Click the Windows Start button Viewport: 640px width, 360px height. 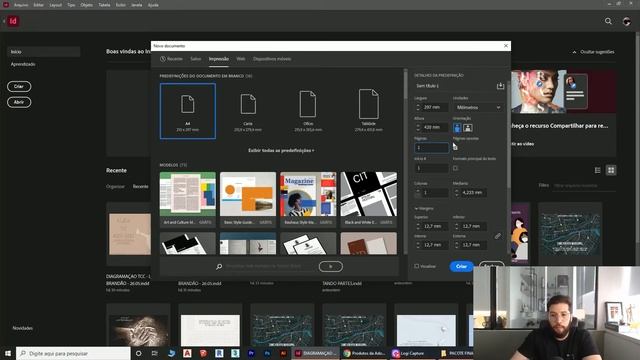click(x=8, y=353)
